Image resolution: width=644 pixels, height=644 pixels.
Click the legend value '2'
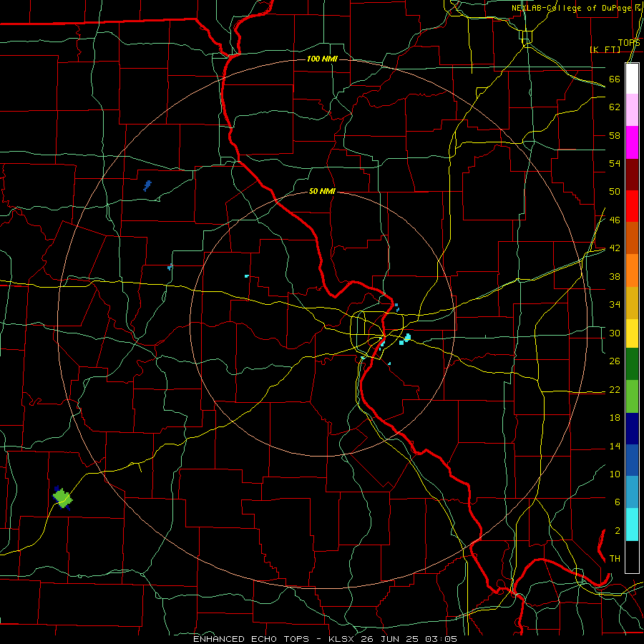click(x=617, y=531)
